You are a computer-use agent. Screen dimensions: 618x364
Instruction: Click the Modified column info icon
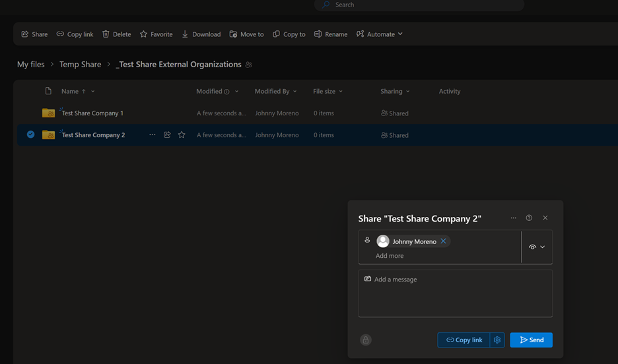point(226,92)
